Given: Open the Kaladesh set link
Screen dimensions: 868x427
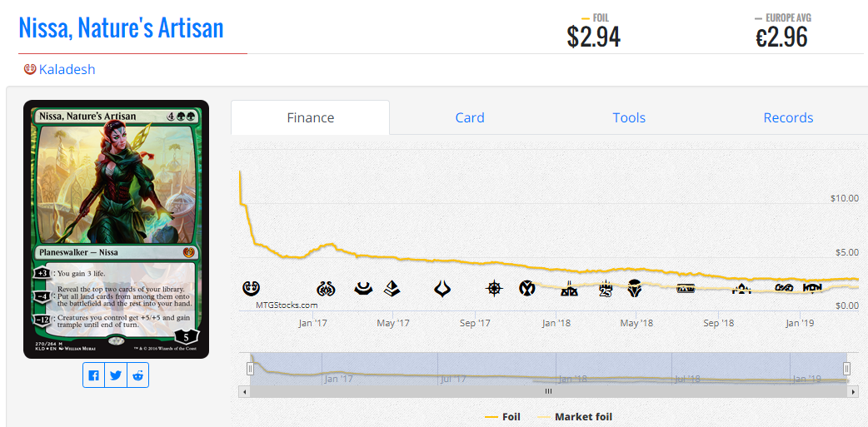Looking at the screenshot, I should tap(67, 70).
